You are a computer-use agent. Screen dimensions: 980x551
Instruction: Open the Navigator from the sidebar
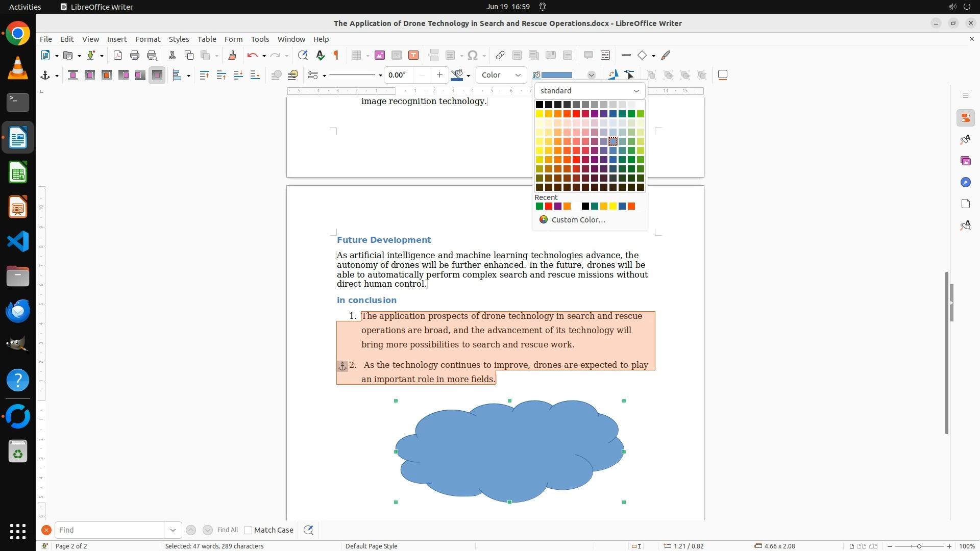pos(965,182)
